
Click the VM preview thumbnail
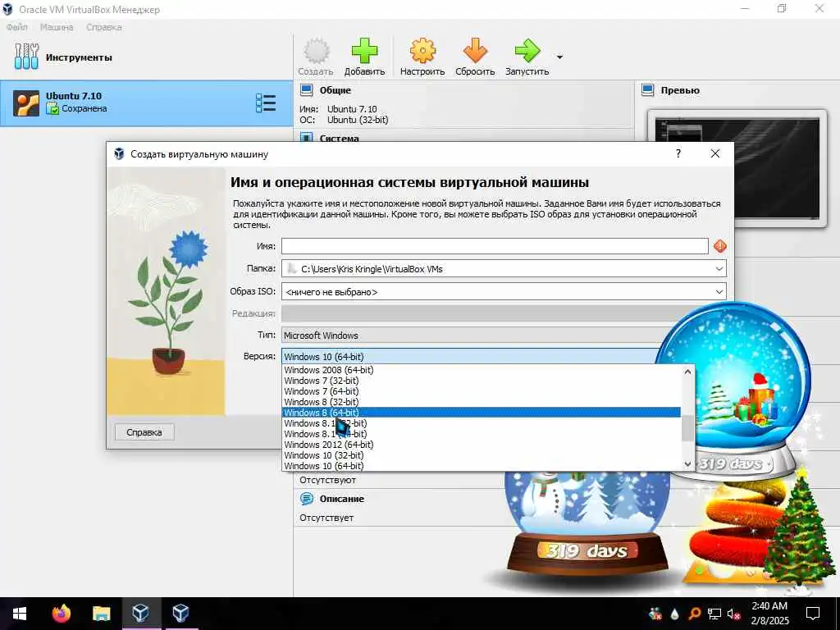(737, 169)
